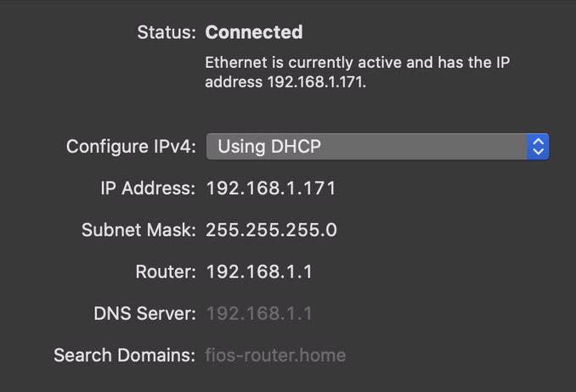Click the Subnet Mask value 255.255.255.0
The width and height of the screenshot is (576, 392).
[x=271, y=230]
